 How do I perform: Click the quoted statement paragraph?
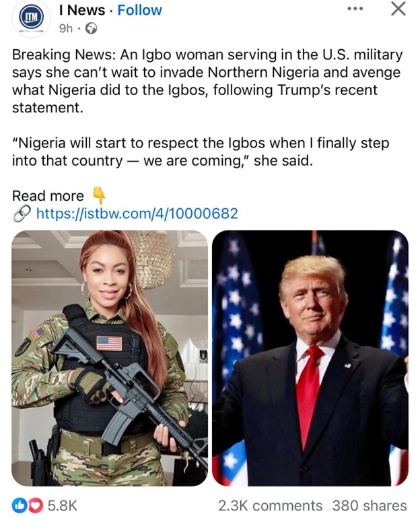(x=201, y=152)
